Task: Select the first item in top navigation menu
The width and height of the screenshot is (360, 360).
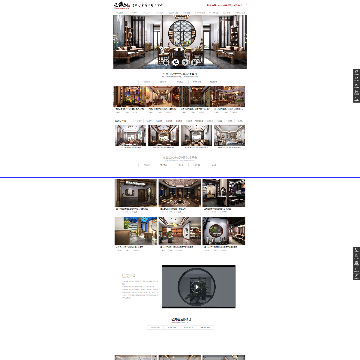Action: point(120,13)
